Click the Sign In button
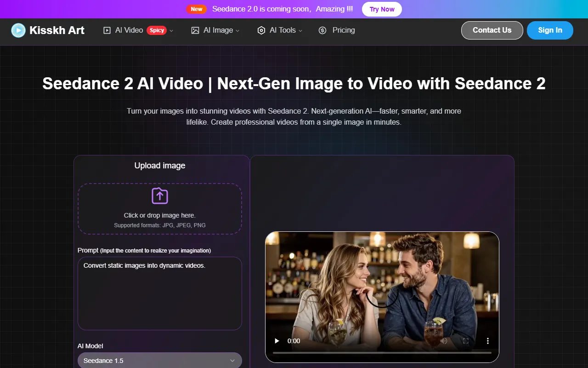Image resolution: width=588 pixels, height=368 pixels. pyautogui.click(x=550, y=30)
